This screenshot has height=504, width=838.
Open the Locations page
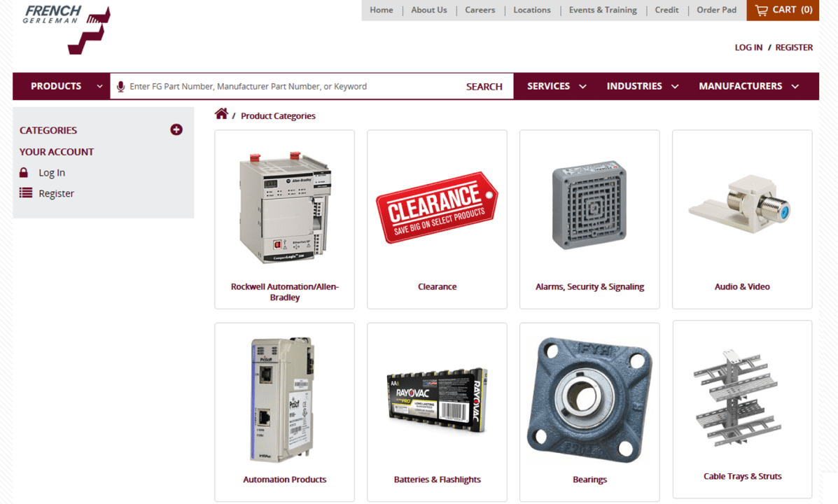(532, 10)
